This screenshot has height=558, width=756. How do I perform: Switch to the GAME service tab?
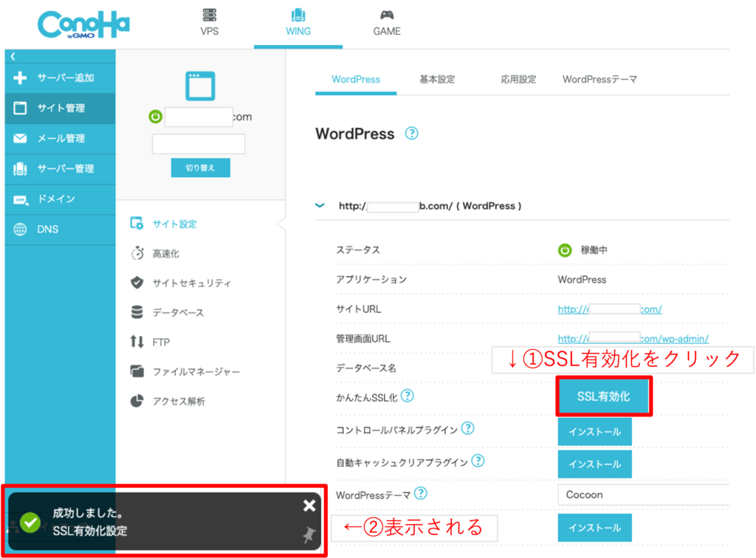click(x=386, y=23)
